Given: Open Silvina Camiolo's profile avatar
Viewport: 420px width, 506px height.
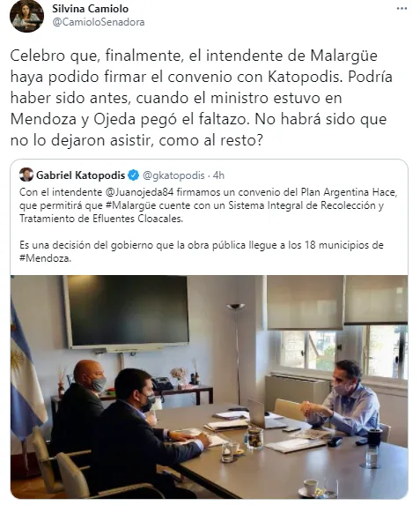Looking at the screenshot, I should 26,16.
